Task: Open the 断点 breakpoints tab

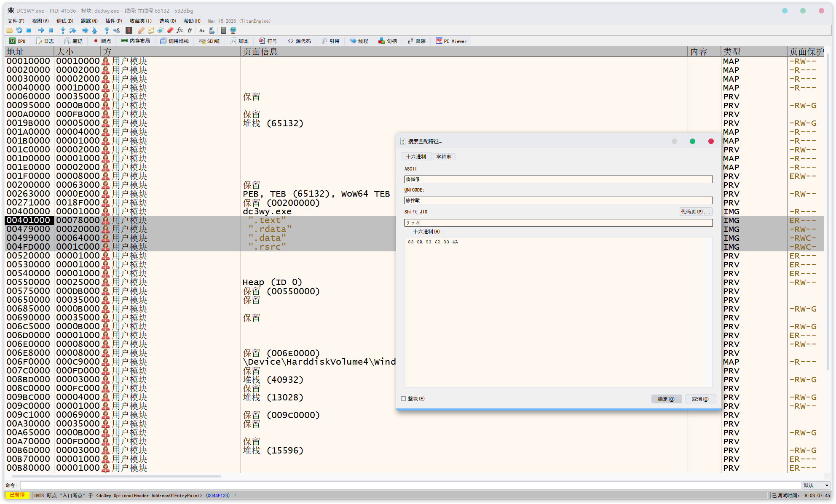Action: (x=102, y=41)
